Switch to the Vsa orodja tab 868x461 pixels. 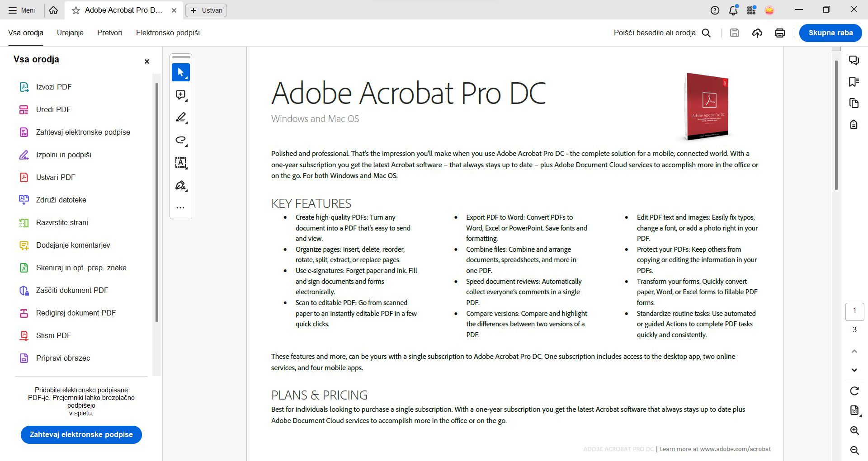click(26, 33)
